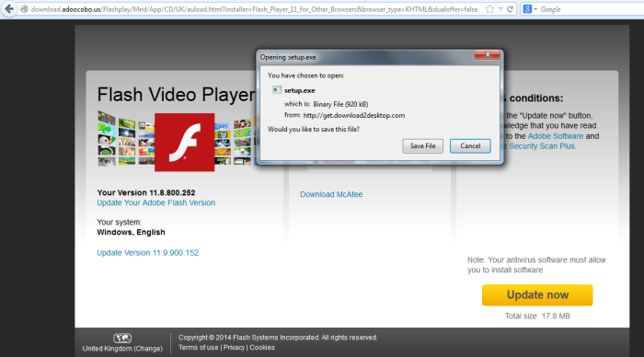Select the 'Your Version 11.8.800.252' text
The height and width of the screenshot is (357, 644).
[x=146, y=192]
